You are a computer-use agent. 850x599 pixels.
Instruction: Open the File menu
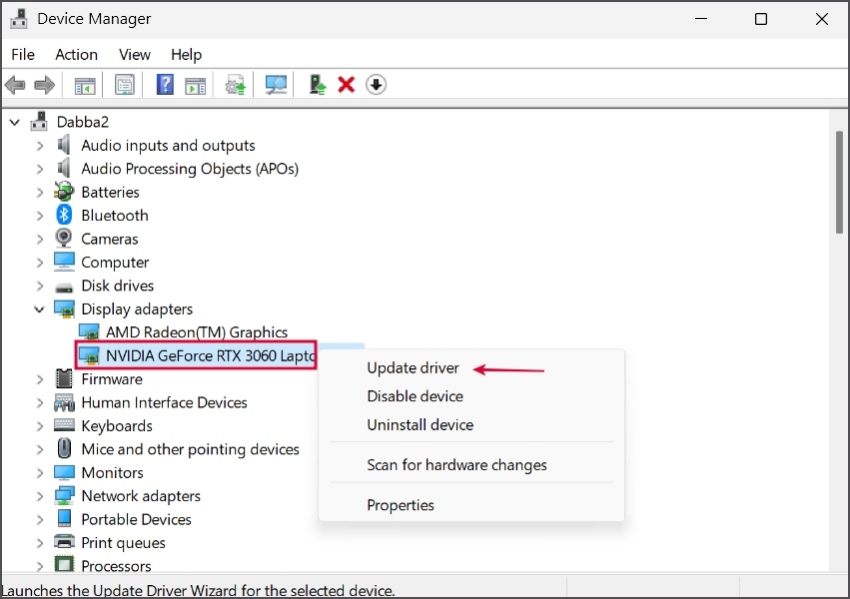click(23, 55)
